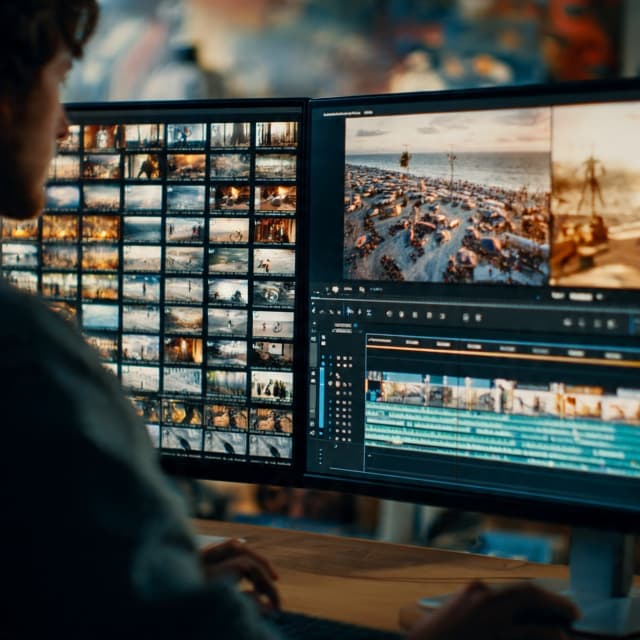This screenshot has width=640, height=640.
Task: Click the speech-bubble icon below the beach preview
Action: pyautogui.click(x=335, y=289)
